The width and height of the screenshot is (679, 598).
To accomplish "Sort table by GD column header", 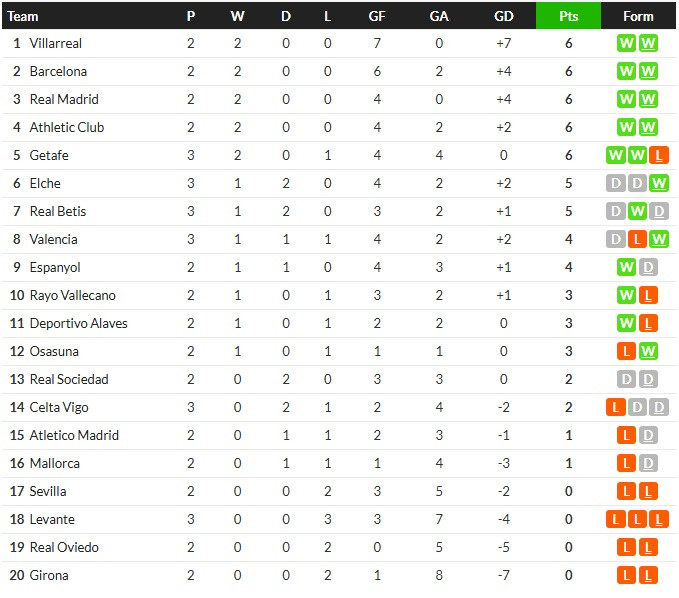I will click(x=504, y=16).
